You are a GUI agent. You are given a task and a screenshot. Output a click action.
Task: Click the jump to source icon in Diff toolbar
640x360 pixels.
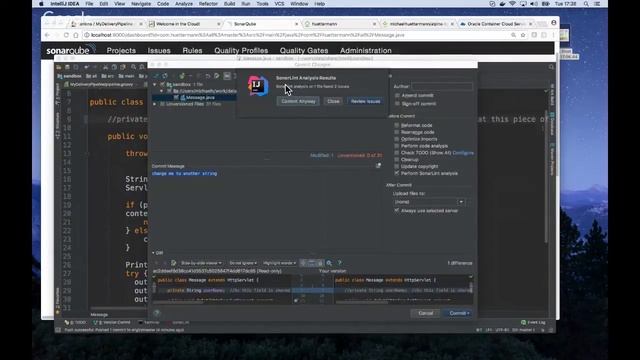tap(173, 263)
